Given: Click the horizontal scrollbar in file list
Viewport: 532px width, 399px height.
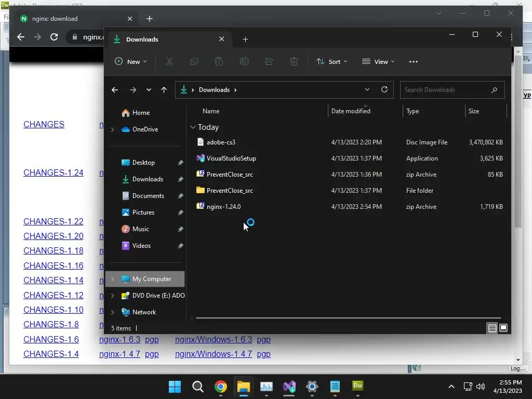Looking at the screenshot, I should 348,318.
